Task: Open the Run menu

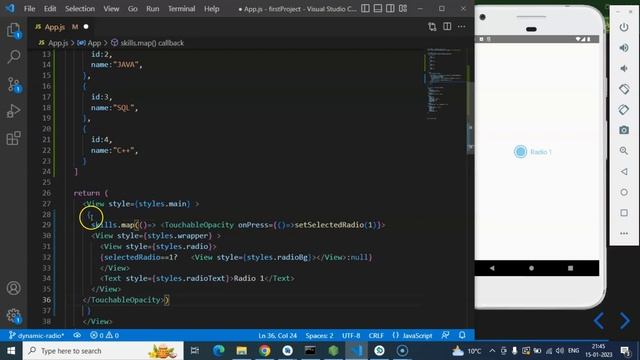Action: pyautogui.click(x=153, y=9)
